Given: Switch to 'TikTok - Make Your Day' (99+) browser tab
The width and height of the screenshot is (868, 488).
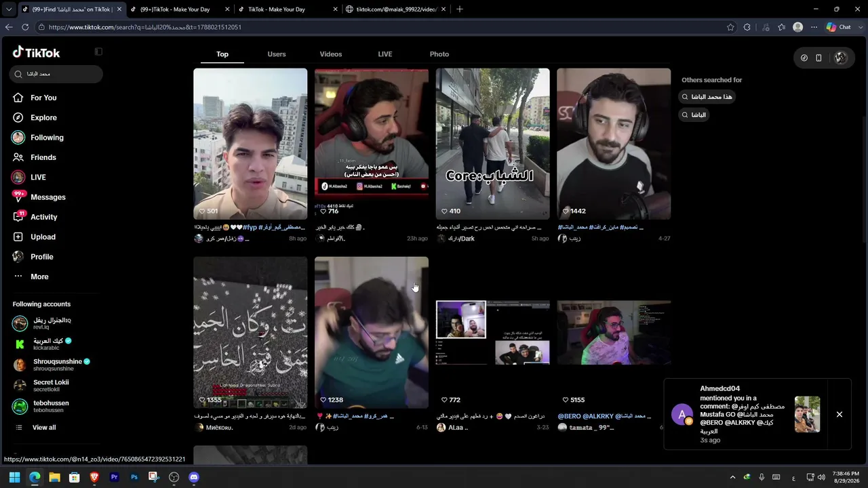Looking at the screenshot, I should point(174,9).
